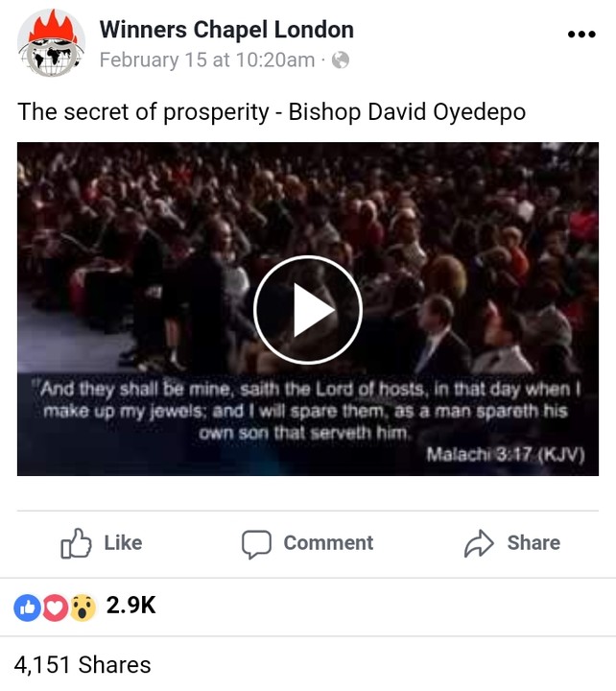The image size is (616, 691).
Task: View the 2.9K reactions count
Action: click(130, 605)
